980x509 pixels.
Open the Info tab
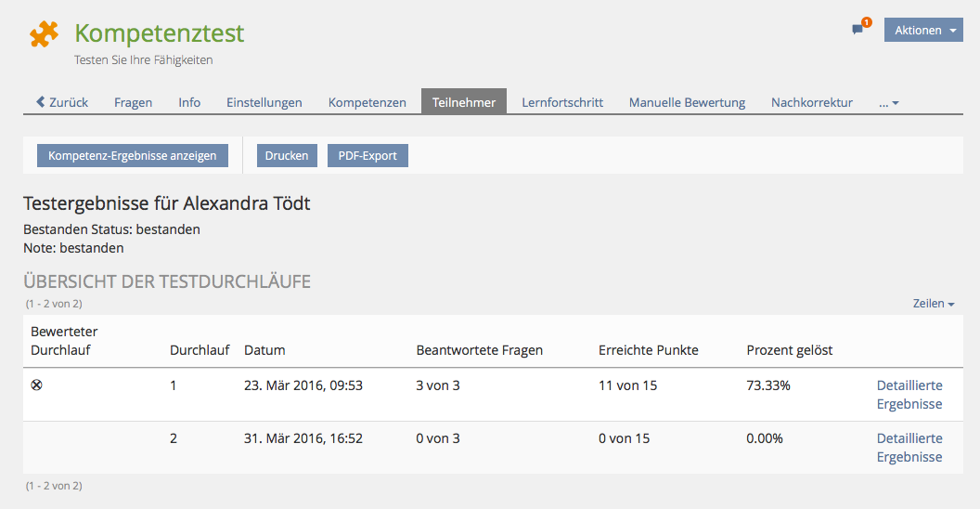point(189,102)
